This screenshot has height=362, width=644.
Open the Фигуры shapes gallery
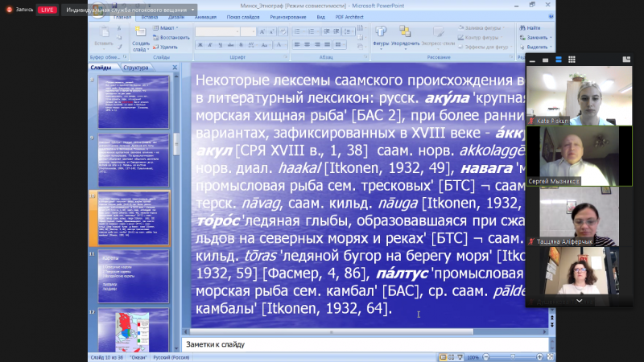click(381, 36)
